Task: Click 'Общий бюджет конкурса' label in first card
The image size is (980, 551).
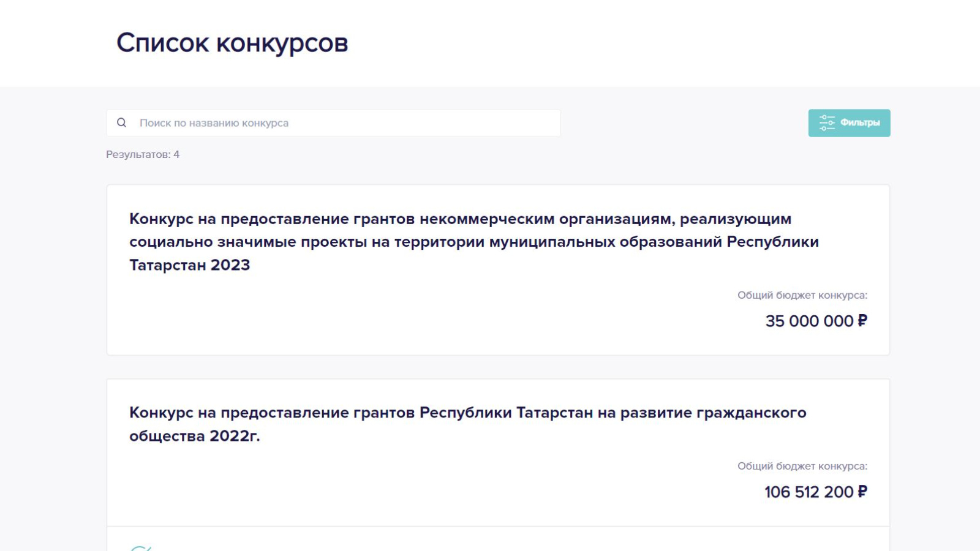Action: (802, 295)
